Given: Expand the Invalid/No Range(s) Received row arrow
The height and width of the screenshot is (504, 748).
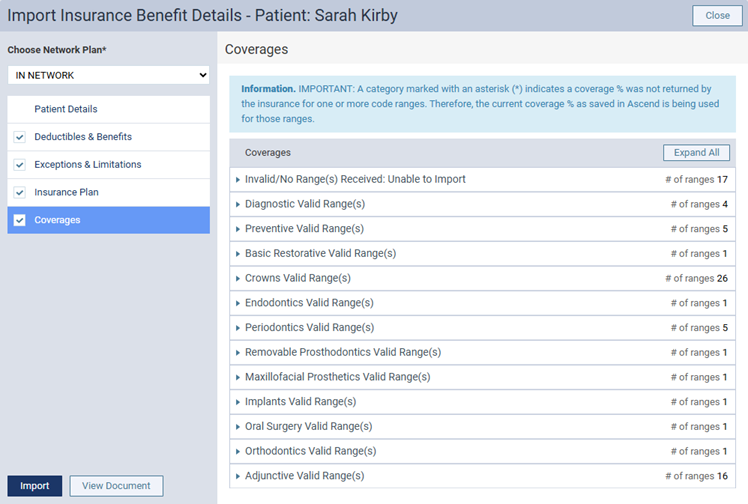Looking at the screenshot, I should pos(237,180).
